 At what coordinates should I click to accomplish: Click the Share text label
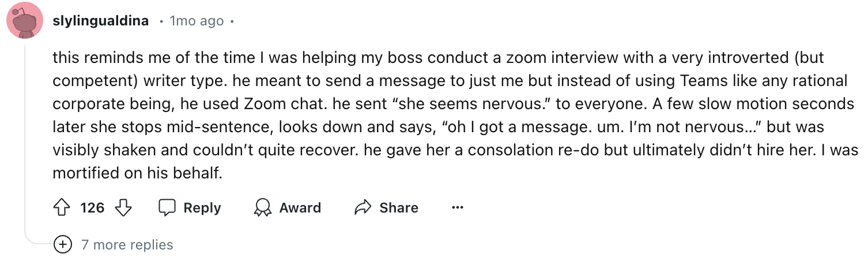399,208
